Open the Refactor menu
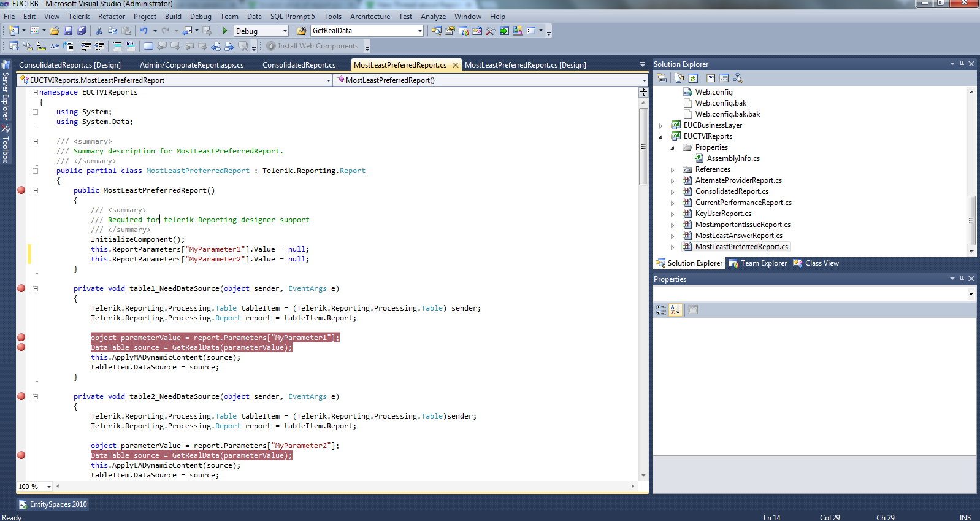980x521 pixels. [111, 17]
